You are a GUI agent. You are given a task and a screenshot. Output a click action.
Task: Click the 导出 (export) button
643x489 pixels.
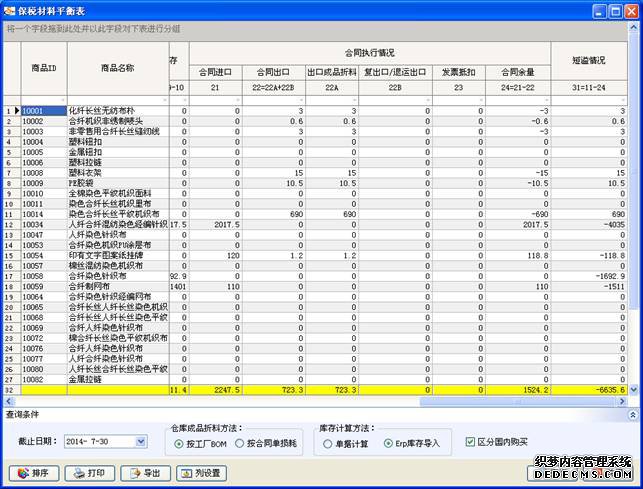145,473
